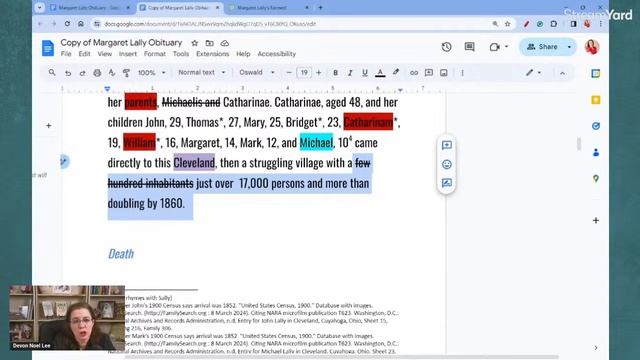640x360 pixels.
Task: Add a comment from toolbar
Action: coord(429,73)
